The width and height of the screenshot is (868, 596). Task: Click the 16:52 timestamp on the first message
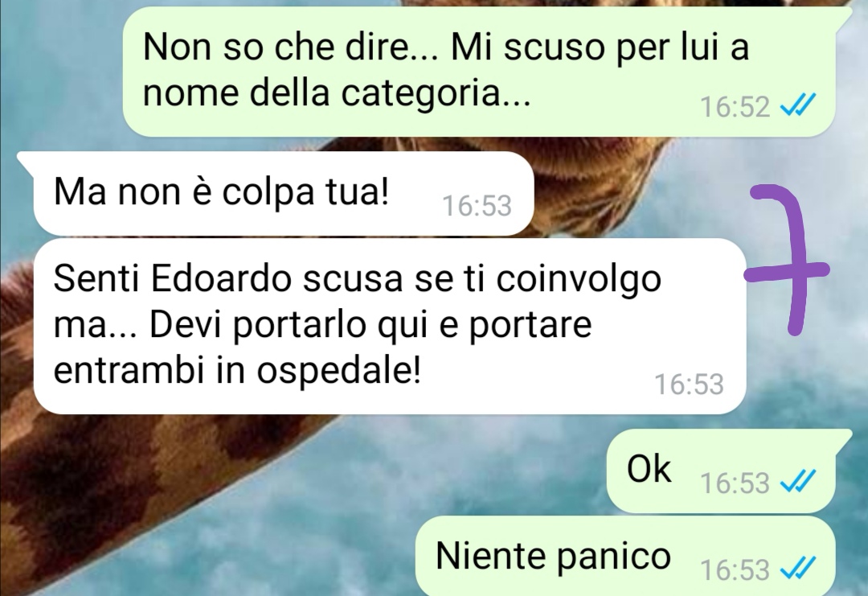click(735, 106)
